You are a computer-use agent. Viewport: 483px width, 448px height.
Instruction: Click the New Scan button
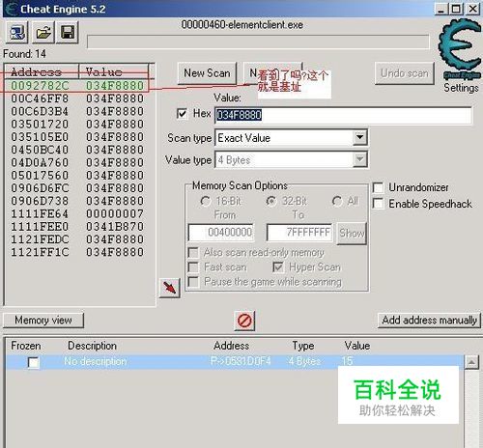tap(207, 73)
